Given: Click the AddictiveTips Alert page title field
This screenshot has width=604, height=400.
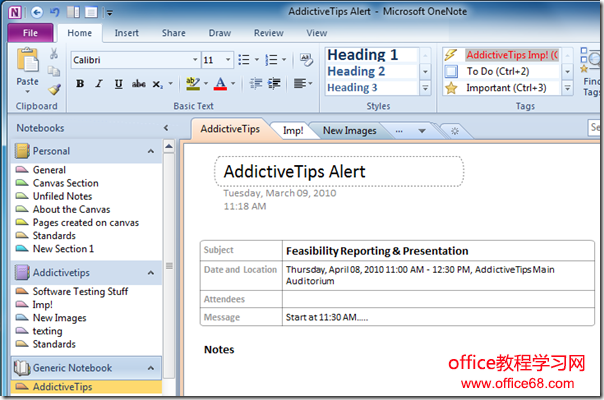Looking at the screenshot, I should pos(339,172).
